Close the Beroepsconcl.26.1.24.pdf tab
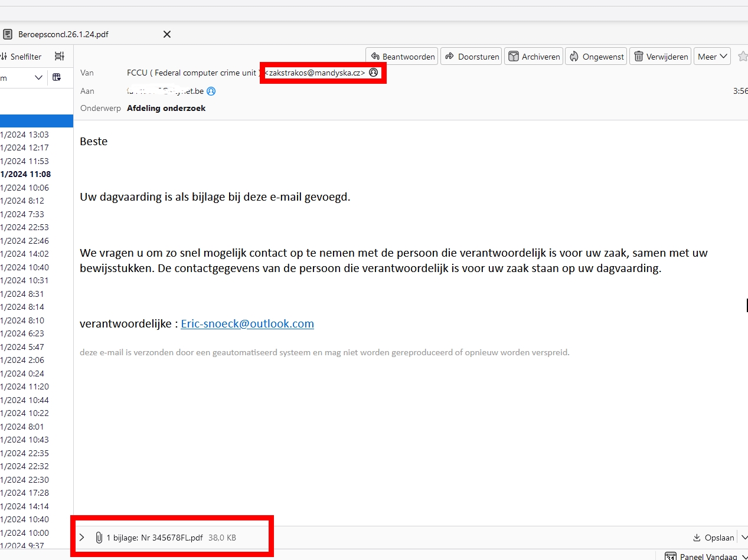The image size is (748, 560). click(x=167, y=34)
